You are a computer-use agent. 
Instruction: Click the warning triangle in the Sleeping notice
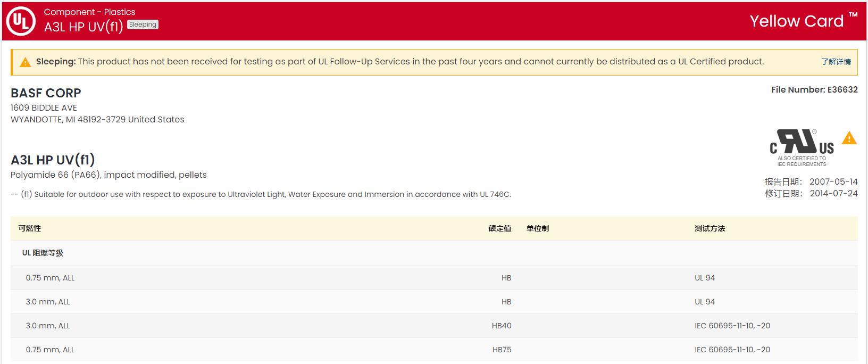point(25,62)
